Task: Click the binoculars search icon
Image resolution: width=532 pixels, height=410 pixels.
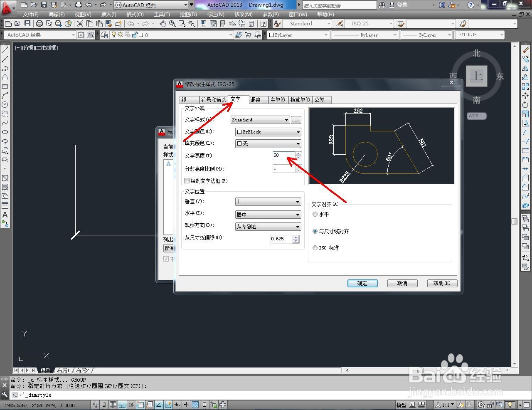Action: pyautogui.click(x=382, y=5)
